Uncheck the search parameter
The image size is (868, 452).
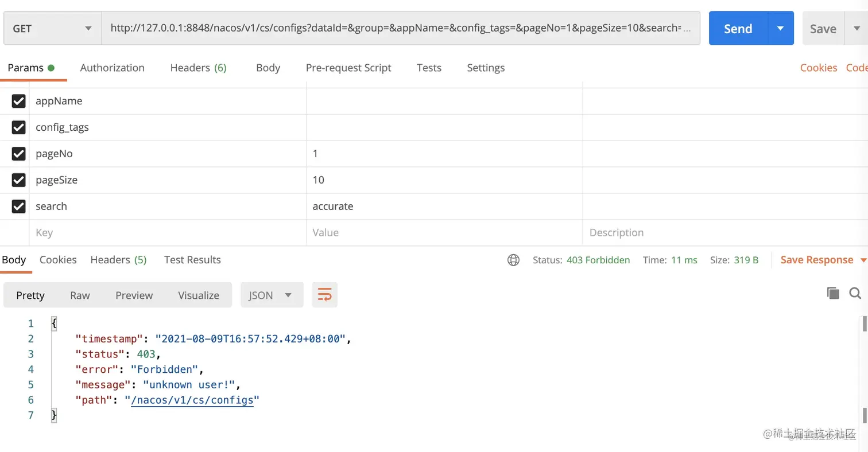[18, 206]
